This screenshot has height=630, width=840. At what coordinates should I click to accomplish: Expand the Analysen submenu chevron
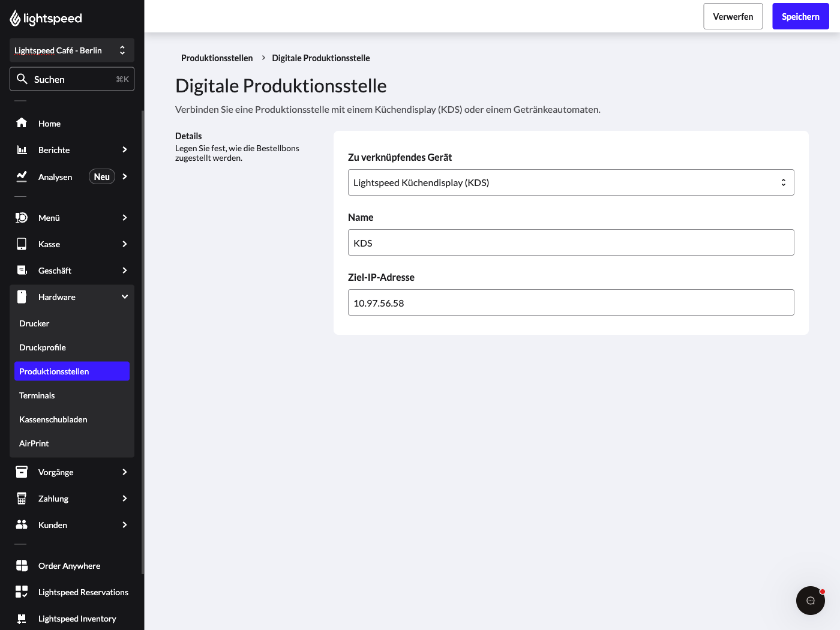[125, 176]
